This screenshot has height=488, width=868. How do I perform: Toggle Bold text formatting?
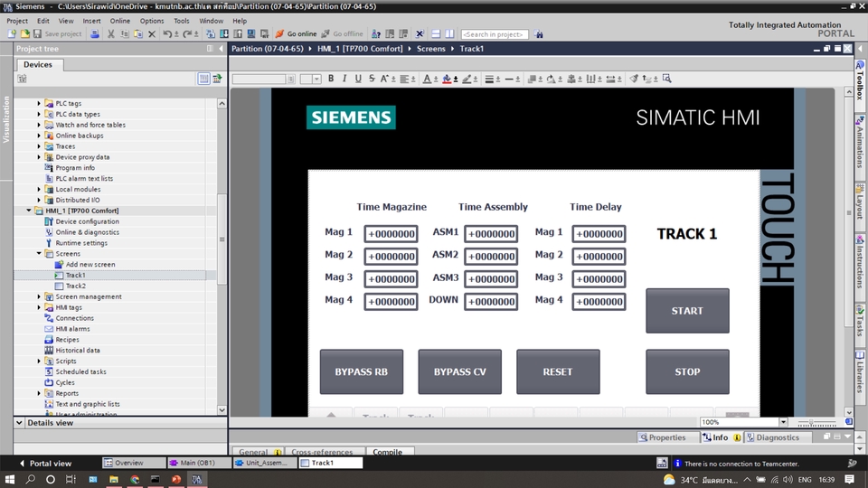(x=331, y=79)
